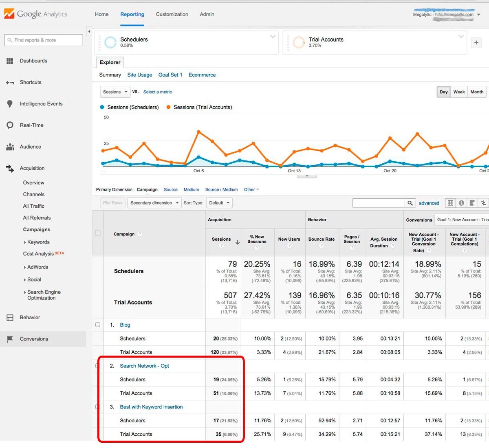
Task: Switch to data table view icon
Action: [x=450, y=203]
